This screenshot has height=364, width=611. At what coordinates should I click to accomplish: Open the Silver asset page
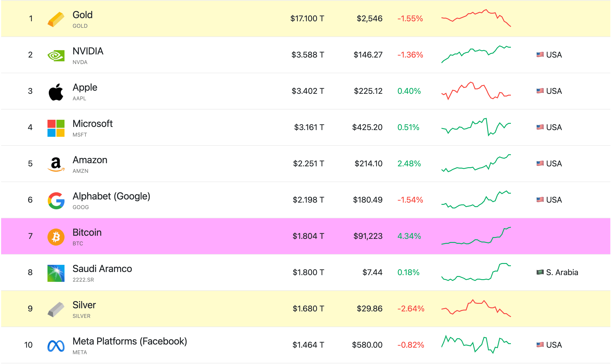coord(84,305)
